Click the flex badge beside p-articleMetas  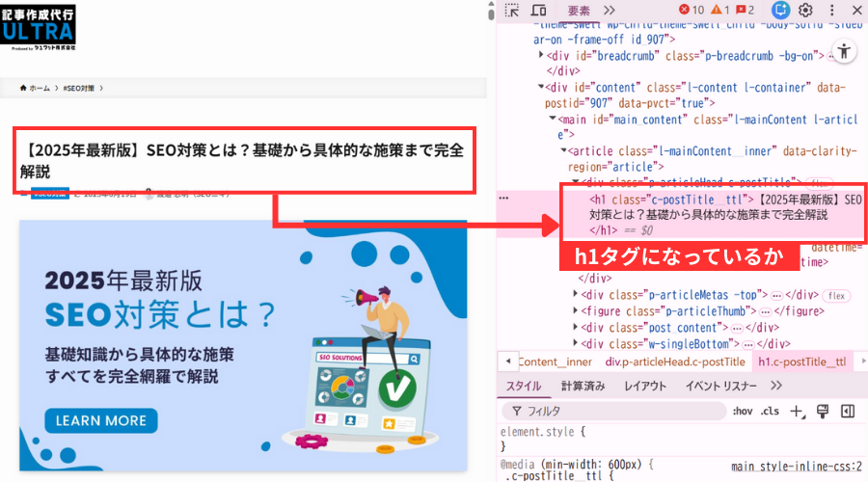pyautogui.click(x=836, y=296)
